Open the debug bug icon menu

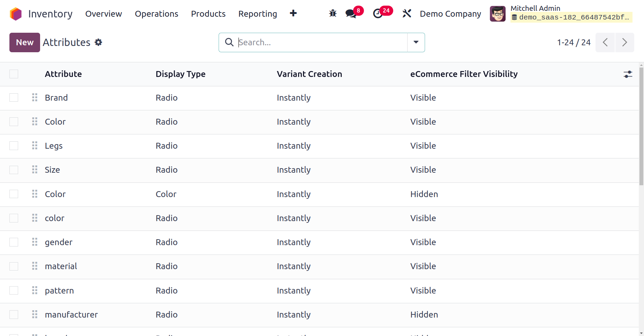(x=333, y=14)
